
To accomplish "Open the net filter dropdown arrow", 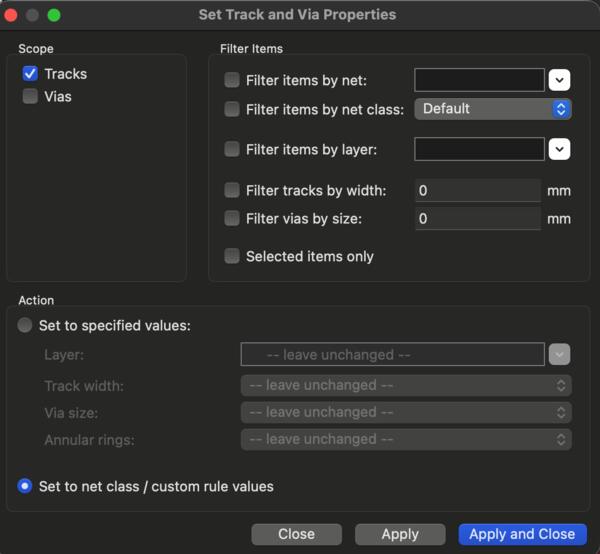I will pos(559,80).
